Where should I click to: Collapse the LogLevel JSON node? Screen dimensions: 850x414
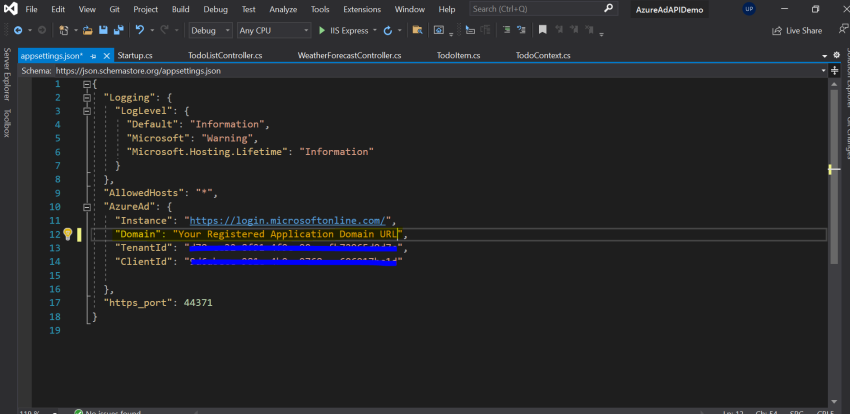pyautogui.click(x=88, y=111)
